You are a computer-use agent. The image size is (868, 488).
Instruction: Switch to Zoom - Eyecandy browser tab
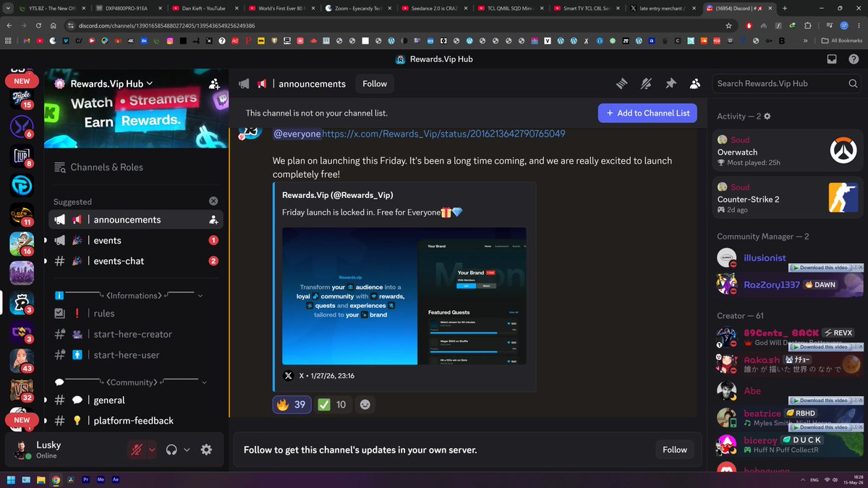click(359, 9)
